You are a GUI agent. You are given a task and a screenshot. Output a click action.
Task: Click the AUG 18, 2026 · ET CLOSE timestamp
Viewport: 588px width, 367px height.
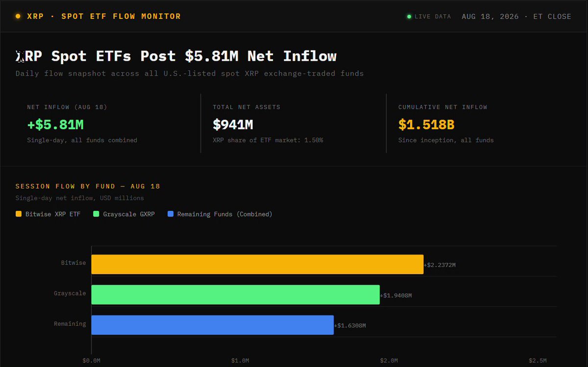(516, 17)
